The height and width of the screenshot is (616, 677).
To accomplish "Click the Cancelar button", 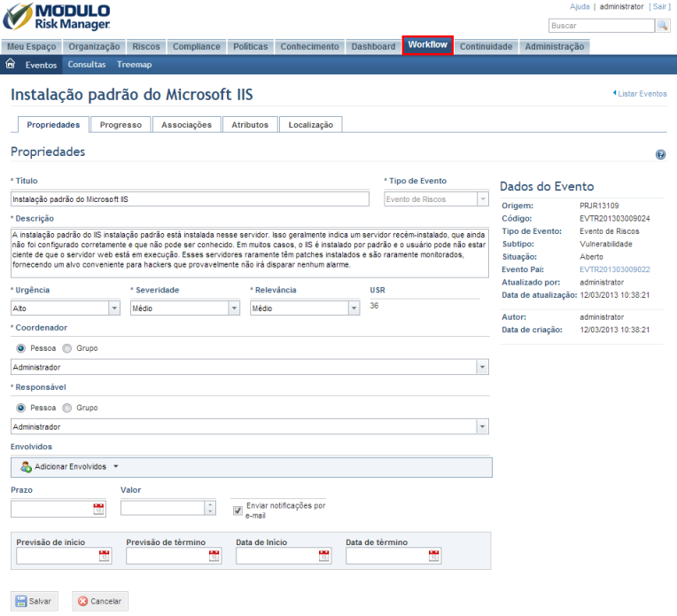I will (x=100, y=601).
